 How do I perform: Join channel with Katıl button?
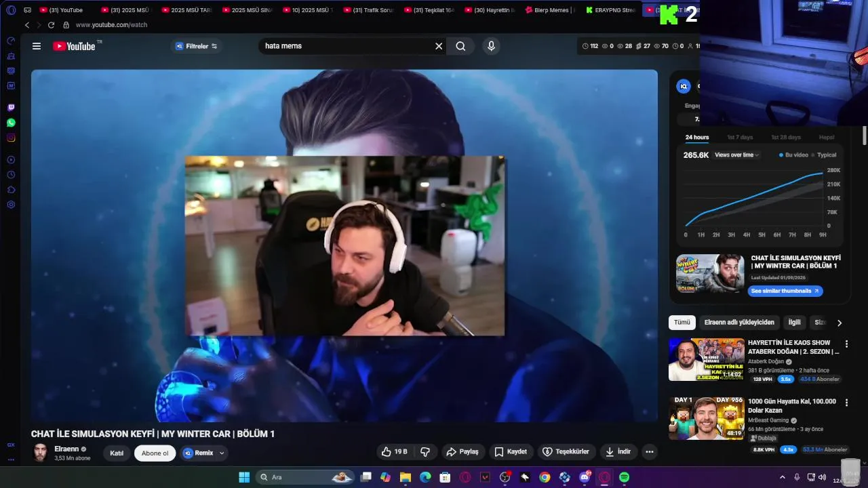pos(117,453)
